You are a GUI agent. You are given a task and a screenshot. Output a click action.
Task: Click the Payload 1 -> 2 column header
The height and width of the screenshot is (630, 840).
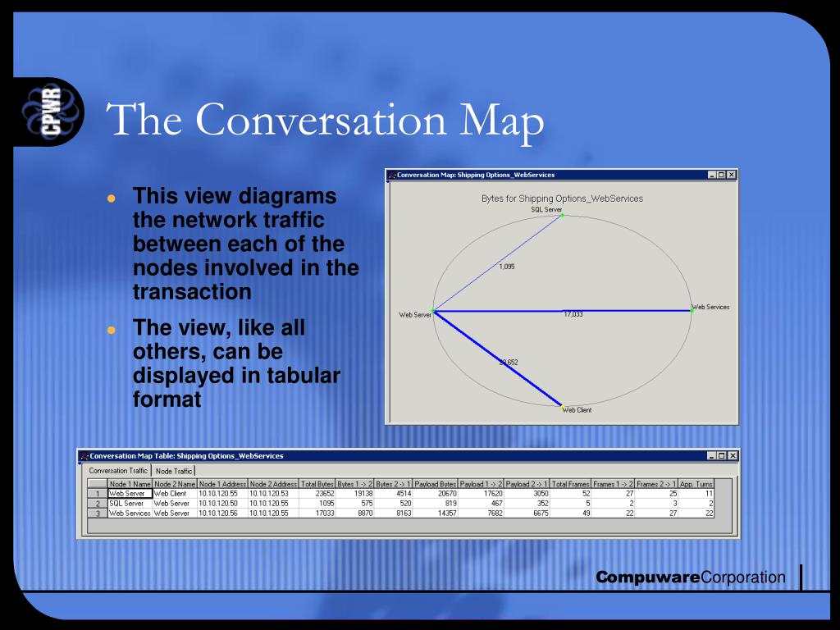point(481,484)
